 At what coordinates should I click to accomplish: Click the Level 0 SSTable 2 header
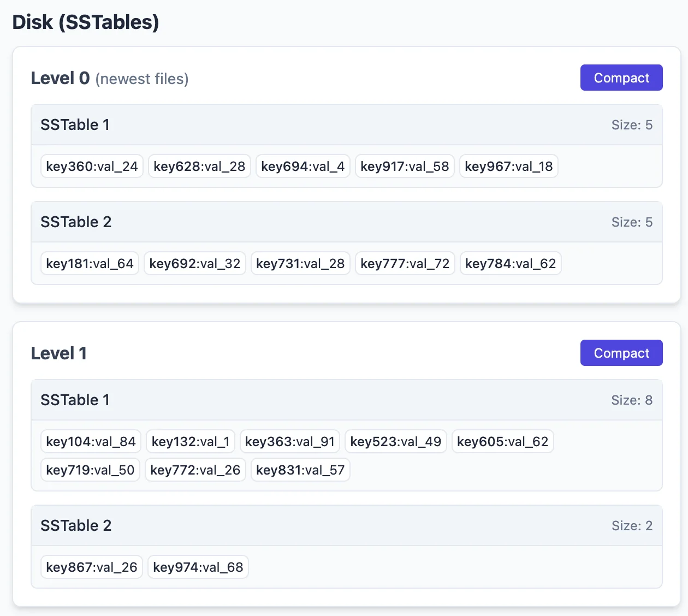(346, 222)
